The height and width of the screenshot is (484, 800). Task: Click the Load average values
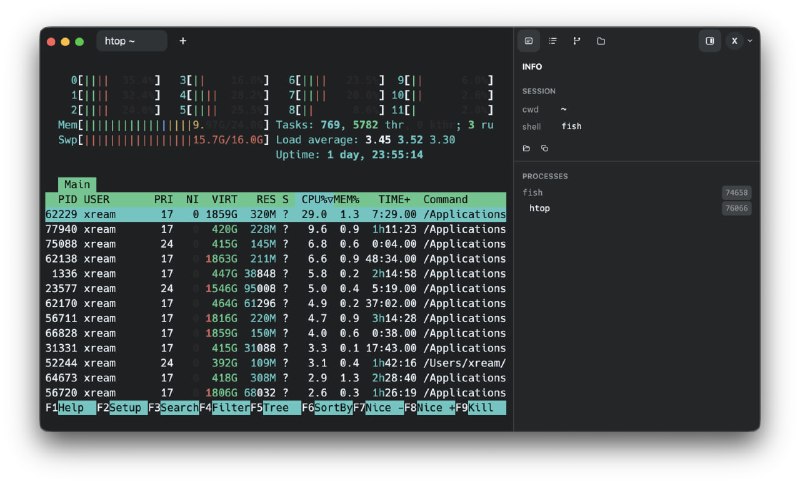(410, 140)
